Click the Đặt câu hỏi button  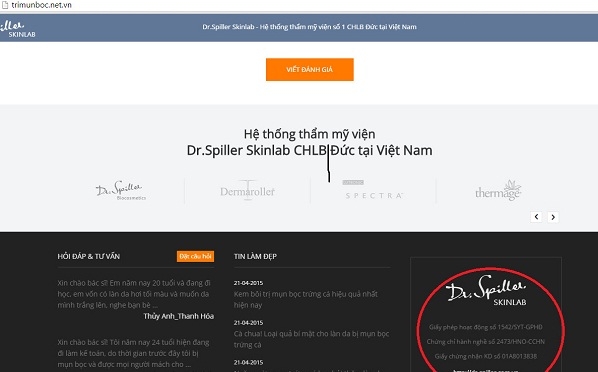pyautogui.click(x=195, y=256)
